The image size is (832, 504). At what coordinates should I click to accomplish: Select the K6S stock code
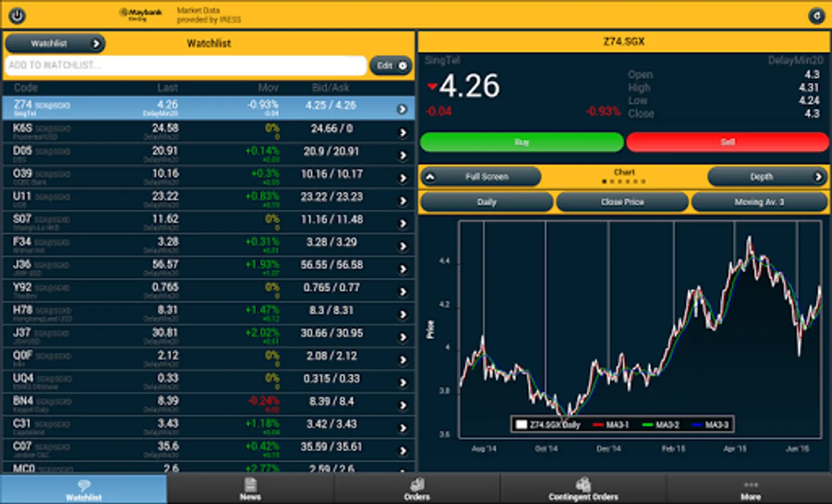pos(22,128)
